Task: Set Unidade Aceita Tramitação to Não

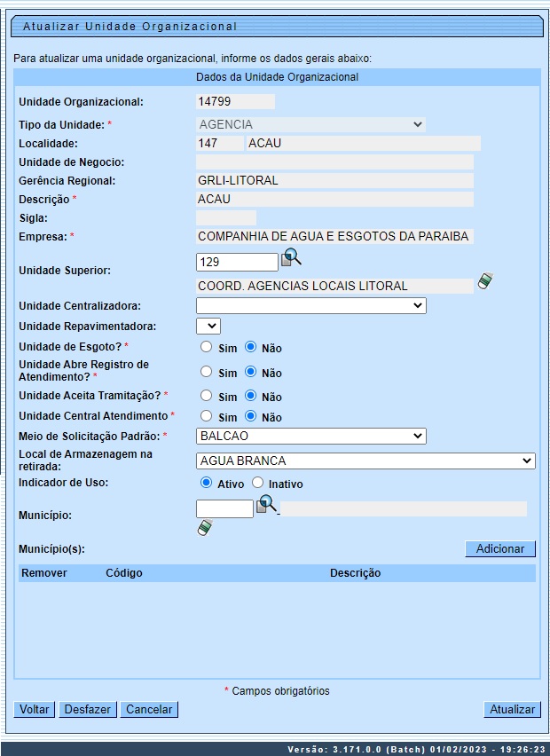Action: (251, 396)
